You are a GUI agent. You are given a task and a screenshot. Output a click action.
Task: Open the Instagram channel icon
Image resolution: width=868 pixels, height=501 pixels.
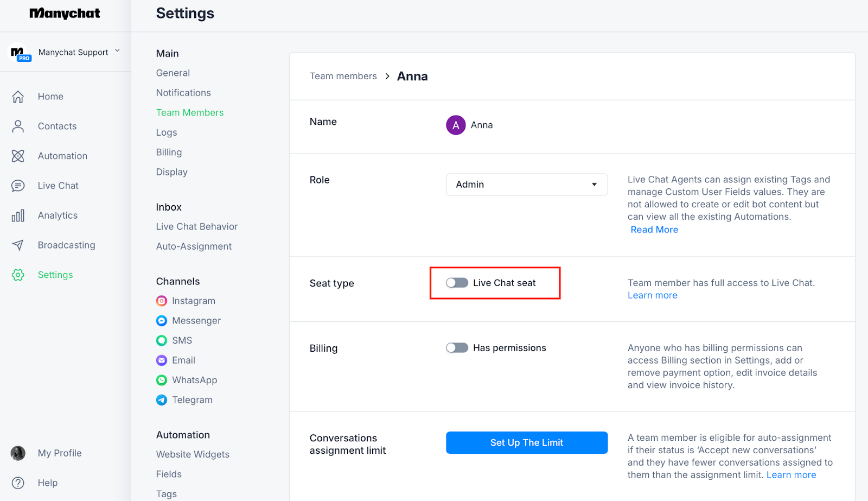162,301
